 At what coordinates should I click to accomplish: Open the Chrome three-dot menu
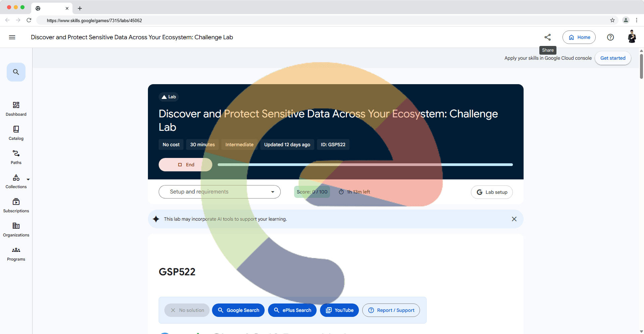click(x=637, y=20)
